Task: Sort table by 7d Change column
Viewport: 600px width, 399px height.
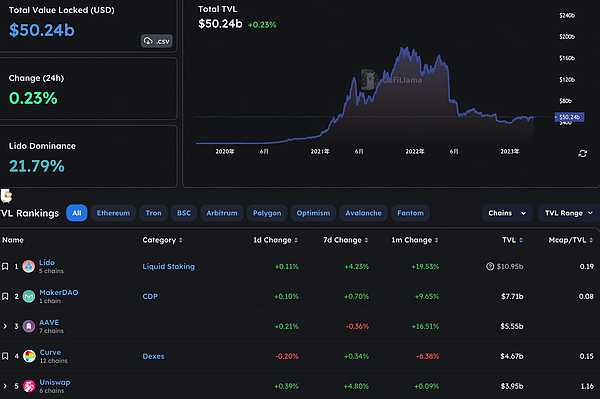Action: pyautogui.click(x=346, y=240)
